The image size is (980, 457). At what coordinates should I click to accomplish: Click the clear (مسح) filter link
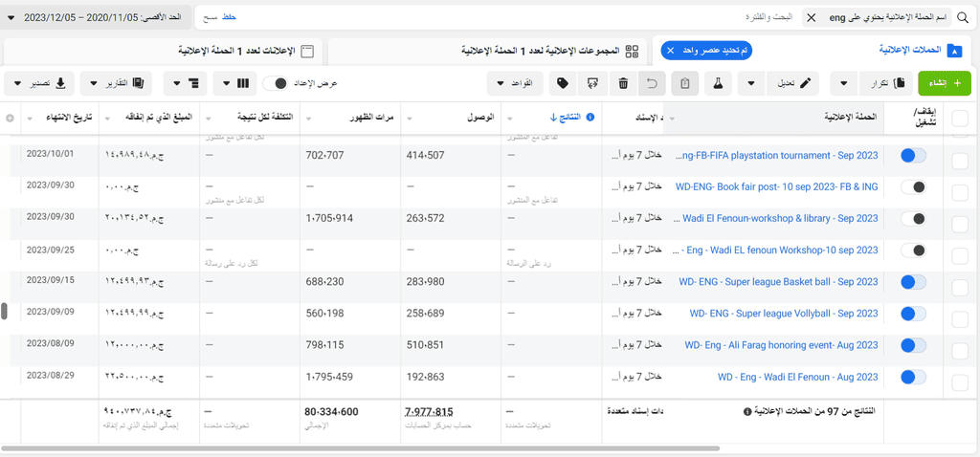[x=210, y=18]
